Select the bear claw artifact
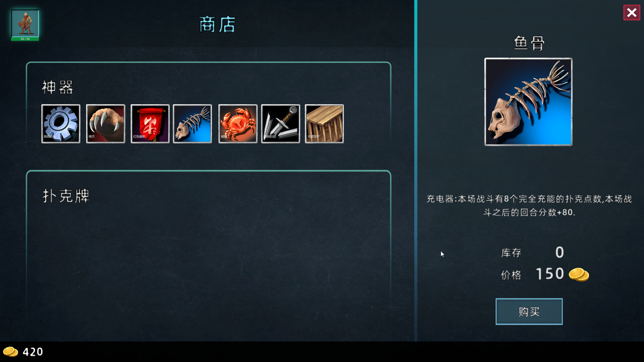This screenshot has height=362, width=644. pyautogui.click(x=106, y=124)
